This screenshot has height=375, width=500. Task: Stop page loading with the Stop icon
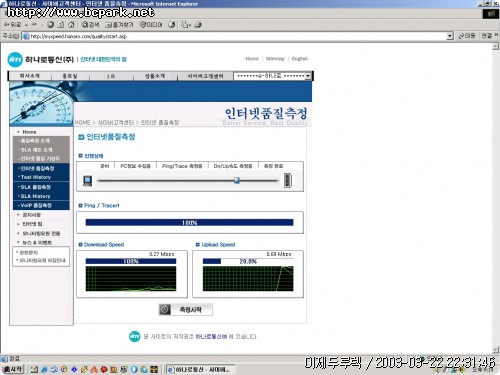[x=50, y=24]
